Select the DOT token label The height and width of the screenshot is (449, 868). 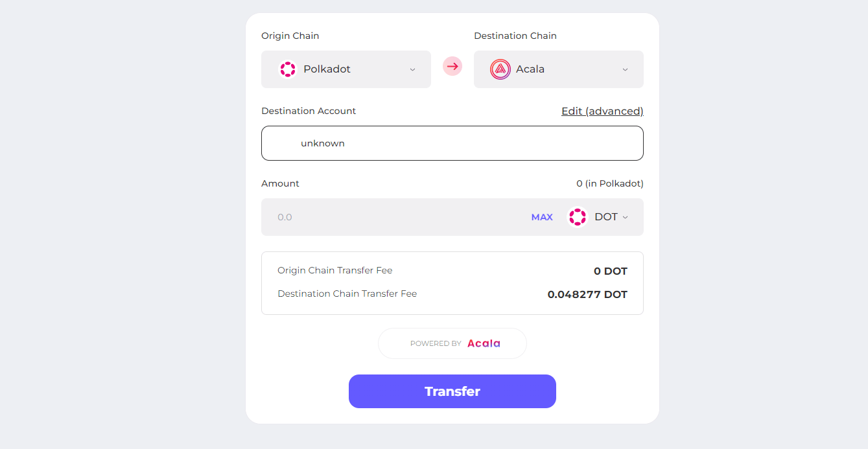tap(606, 217)
